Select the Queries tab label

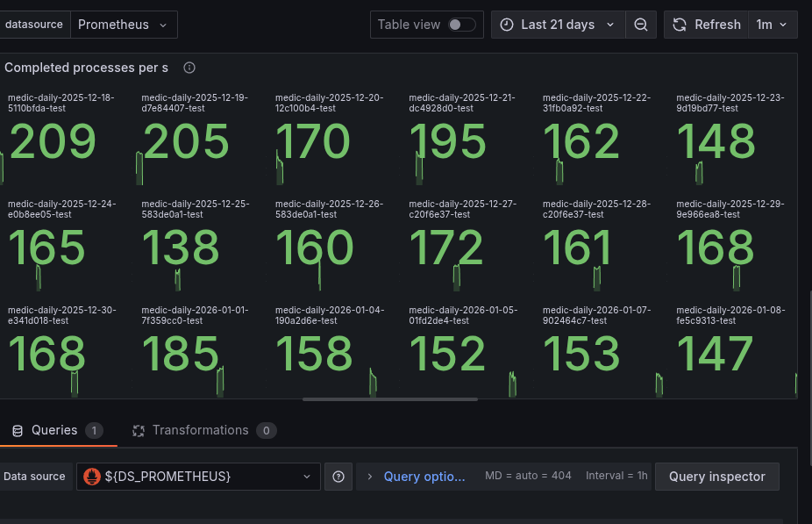[x=54, y=430]
